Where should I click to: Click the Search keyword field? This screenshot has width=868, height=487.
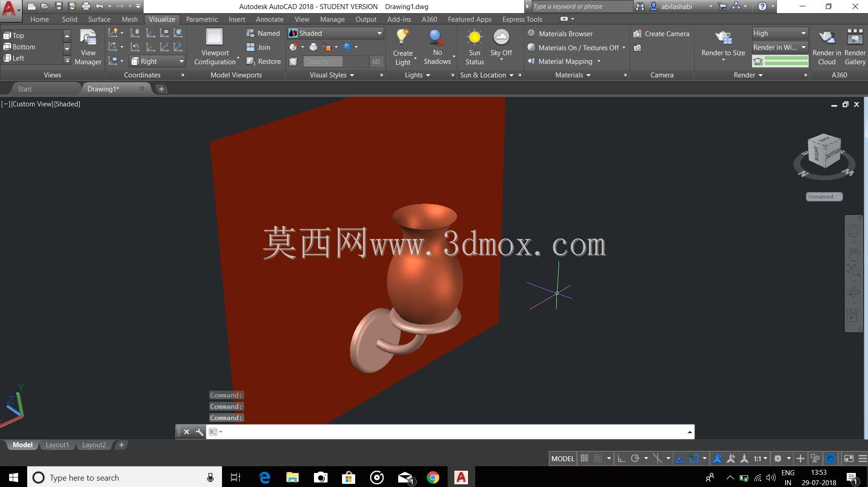click(x=581, y=6)
